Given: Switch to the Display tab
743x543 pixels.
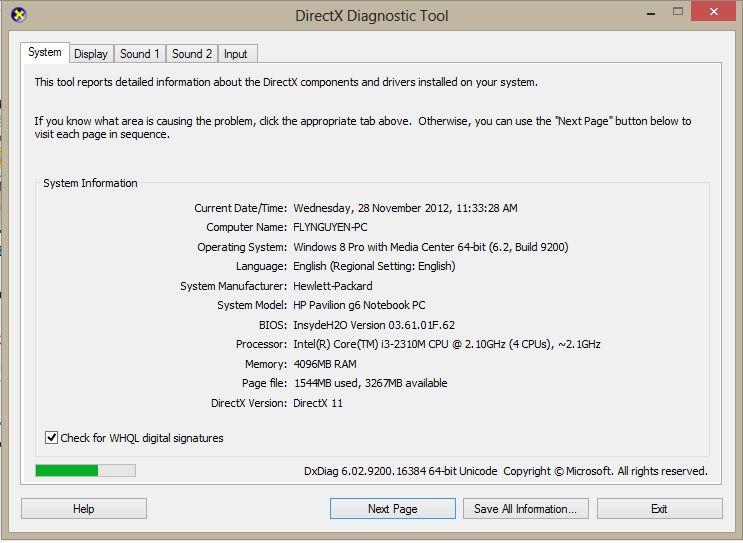Looking at the screenshot, I should point(91,54).
